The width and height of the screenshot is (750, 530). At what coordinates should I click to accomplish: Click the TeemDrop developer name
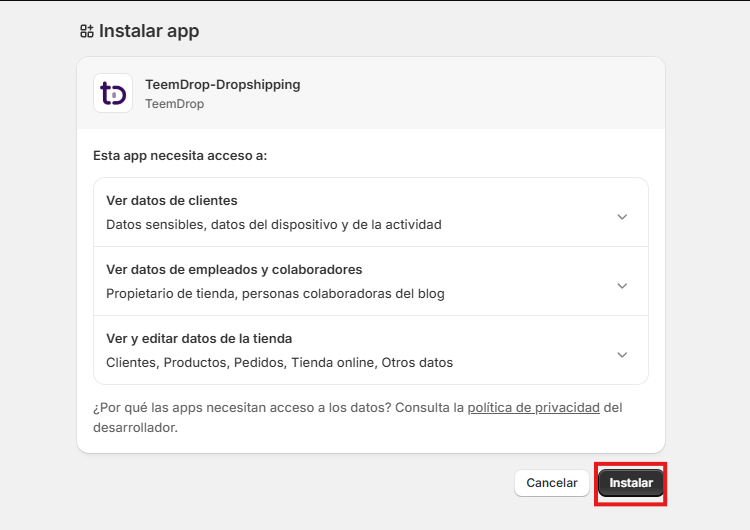click(x=175, y=104)
